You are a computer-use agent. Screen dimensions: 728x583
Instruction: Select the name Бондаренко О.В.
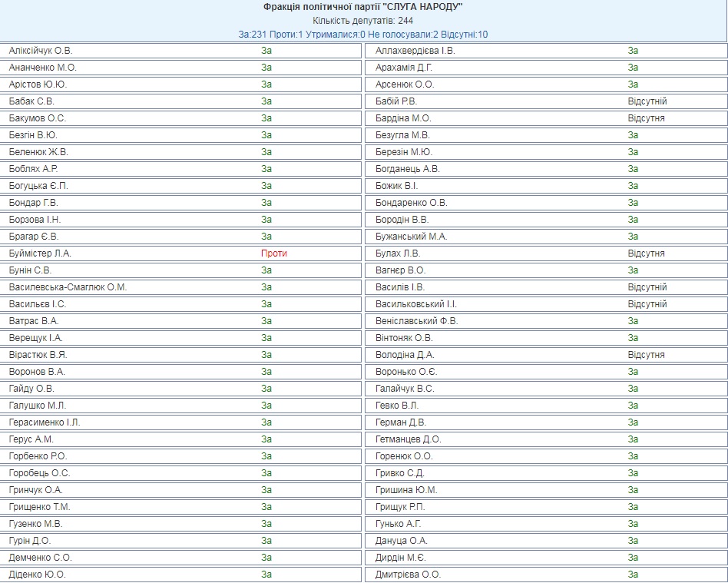(411, 203)
